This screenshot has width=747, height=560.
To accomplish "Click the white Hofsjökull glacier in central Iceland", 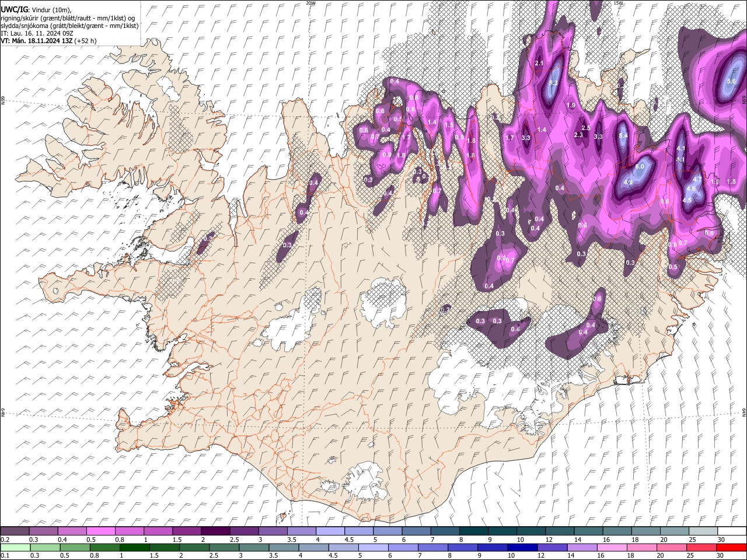I will click(x=383, y=302).
